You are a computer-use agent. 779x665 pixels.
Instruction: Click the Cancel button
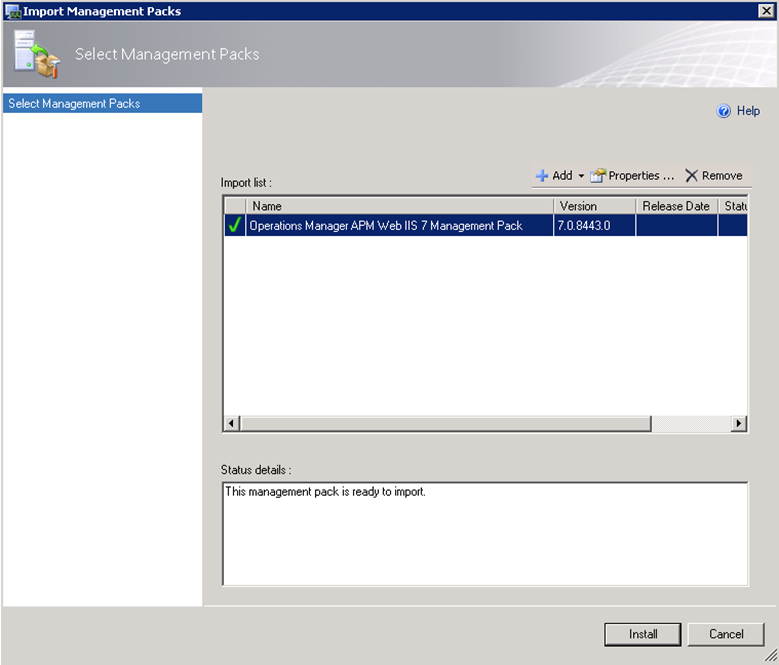pos(726,634)
